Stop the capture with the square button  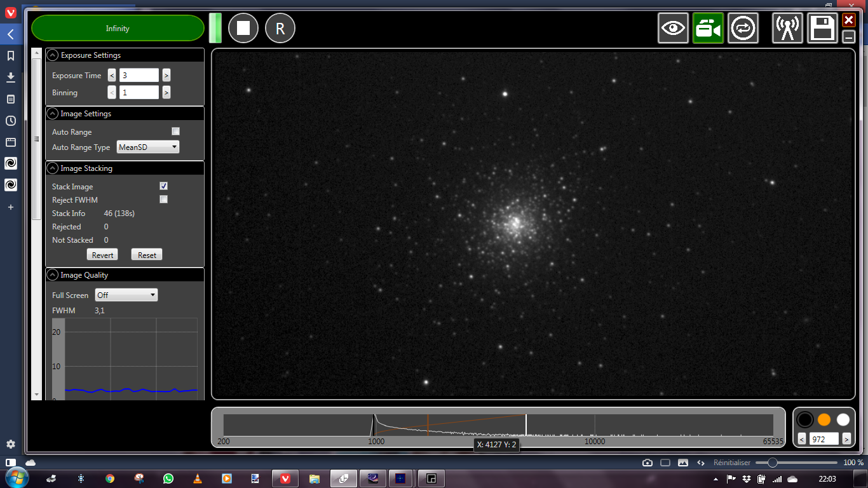tap(243, 28)
